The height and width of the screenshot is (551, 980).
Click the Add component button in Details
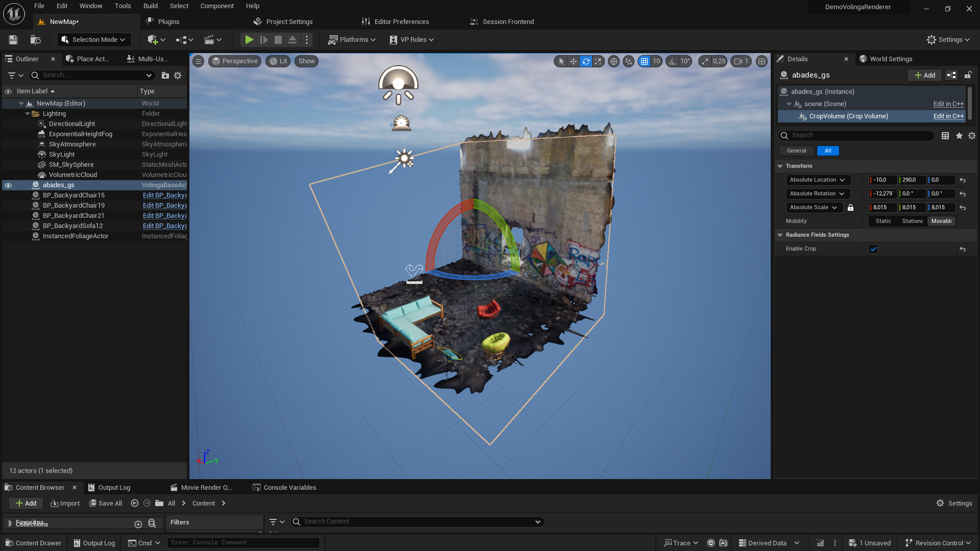coord(924,75)
